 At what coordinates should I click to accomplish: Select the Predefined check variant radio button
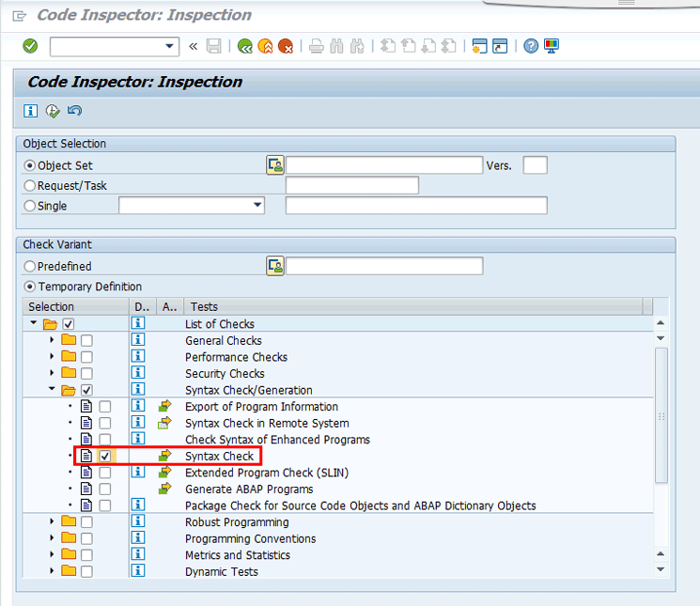point(30,267)
